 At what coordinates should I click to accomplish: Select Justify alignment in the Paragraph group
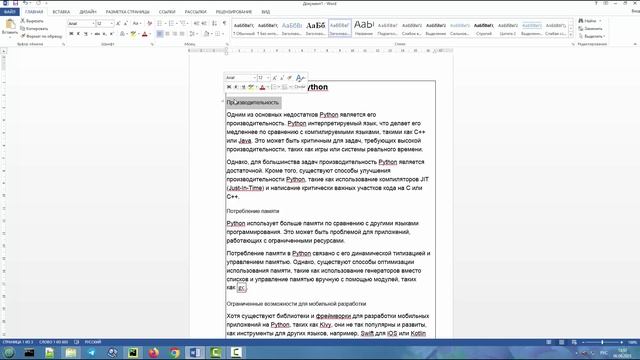[182, 34]
